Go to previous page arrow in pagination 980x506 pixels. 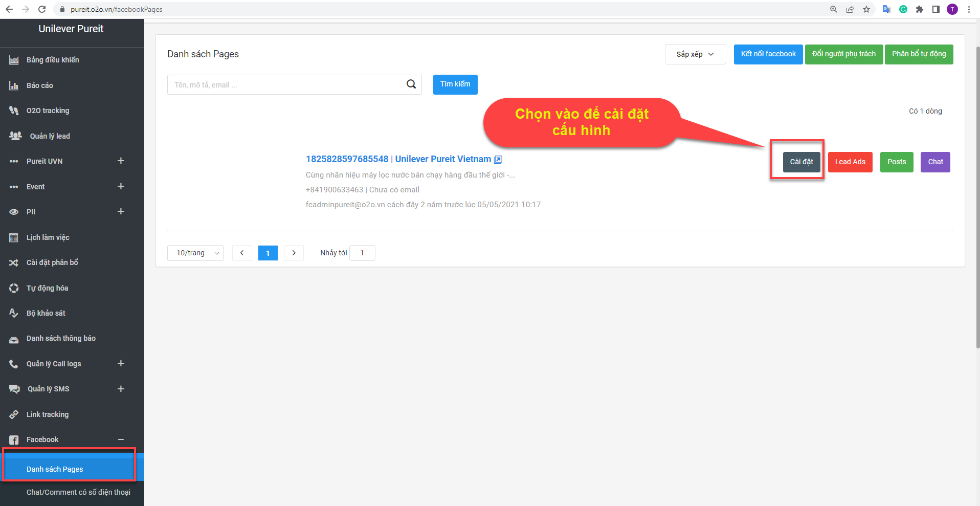click(x=242, y=253)
